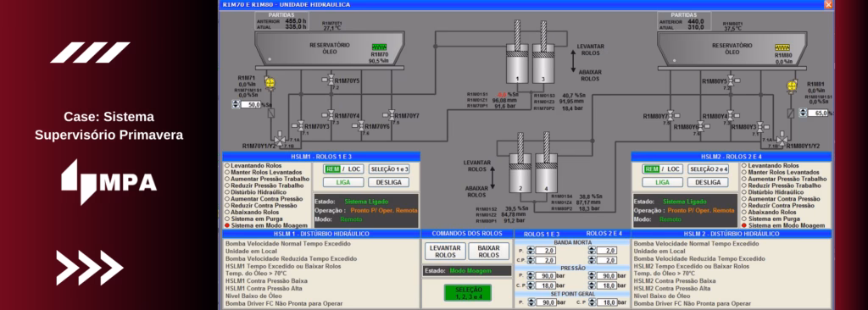Click LIGA button for HSLM1
868x310 pixels.
click(x=343, y=182)
